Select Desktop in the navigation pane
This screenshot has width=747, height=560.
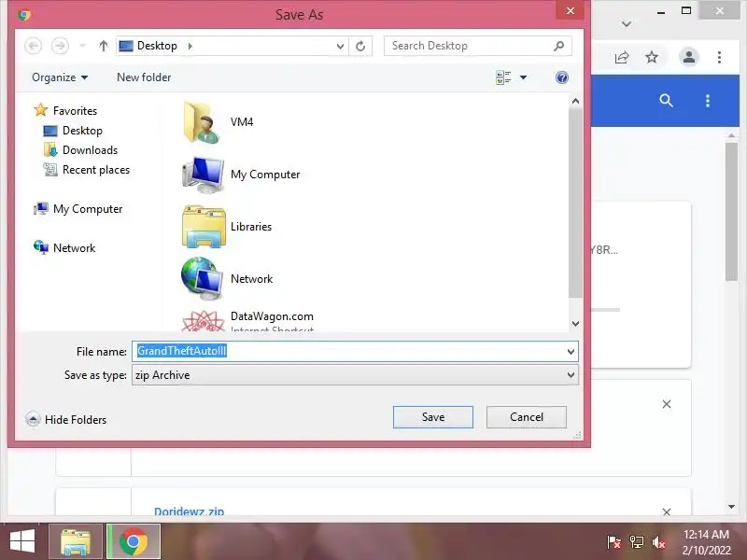(x=82, y=131)
